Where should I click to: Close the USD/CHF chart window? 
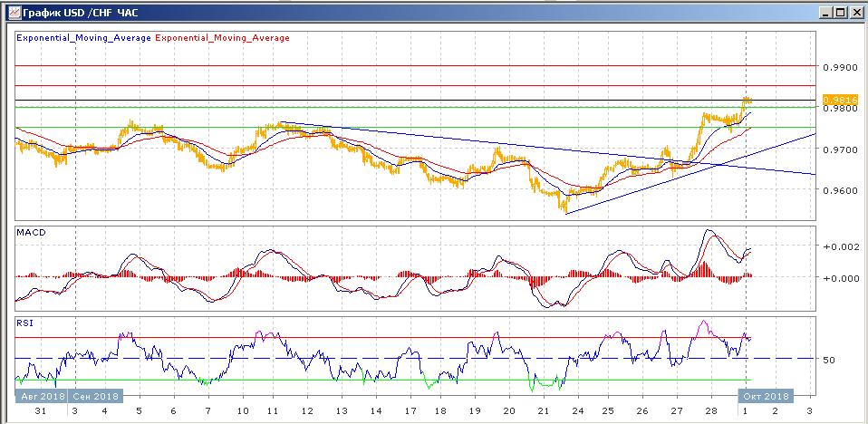click(855, 13)
